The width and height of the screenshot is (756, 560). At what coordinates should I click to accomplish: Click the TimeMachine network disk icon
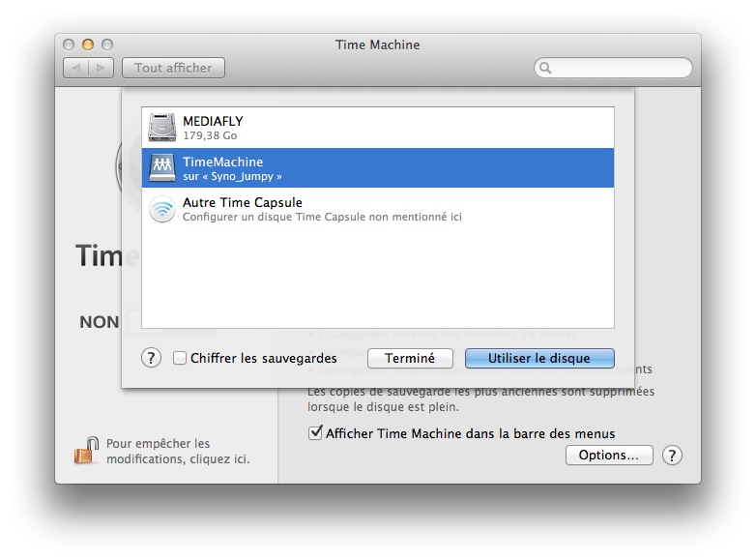click(162, 168)
